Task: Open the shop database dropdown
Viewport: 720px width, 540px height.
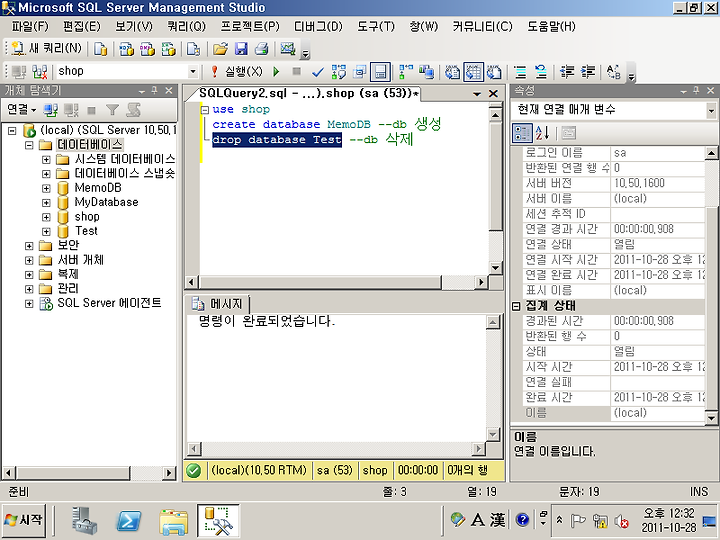Action: tap(193, 72)
